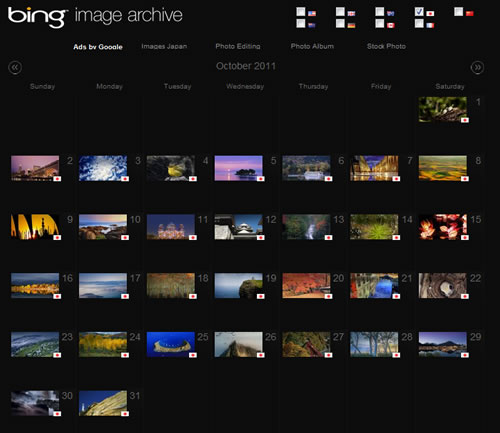Click the German flag icon in the header

click(351, 25)
